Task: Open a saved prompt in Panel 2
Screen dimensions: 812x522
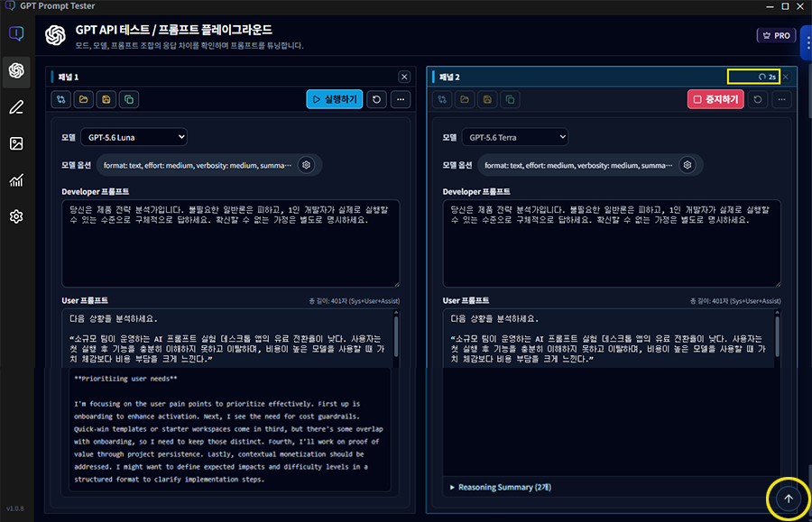Action: tap(465, 99)
